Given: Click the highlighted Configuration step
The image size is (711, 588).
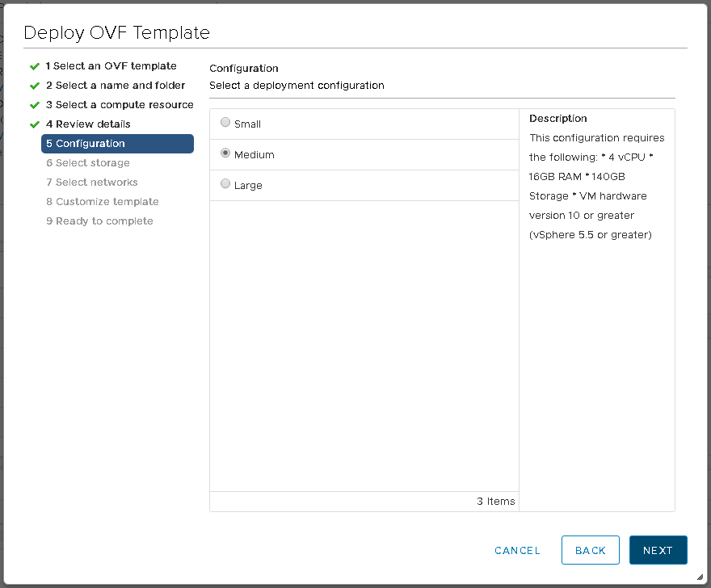Looking at the screenshot, I should (x=117, y=144).
